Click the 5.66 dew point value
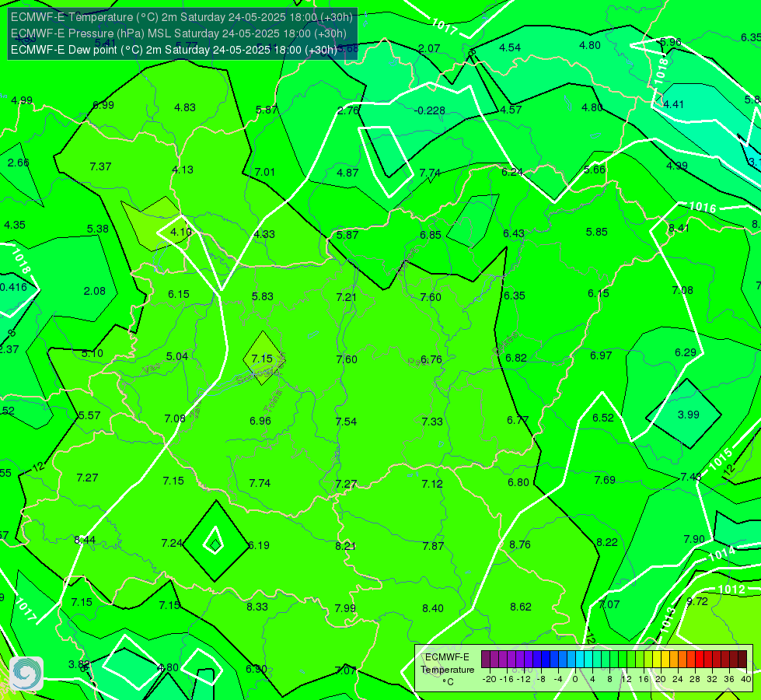The width and height of the screenshot is (761, 700). [x=595, y=170]
